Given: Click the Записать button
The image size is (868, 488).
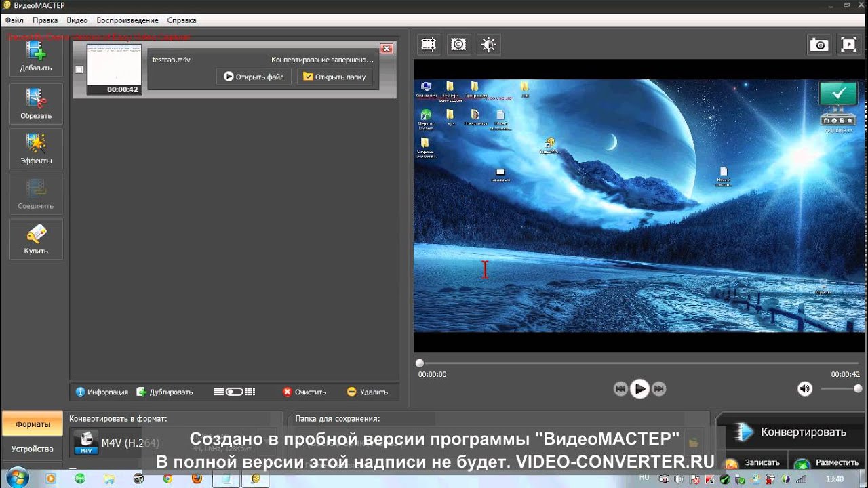Looking at the screenshot, I should pos(754,462).
